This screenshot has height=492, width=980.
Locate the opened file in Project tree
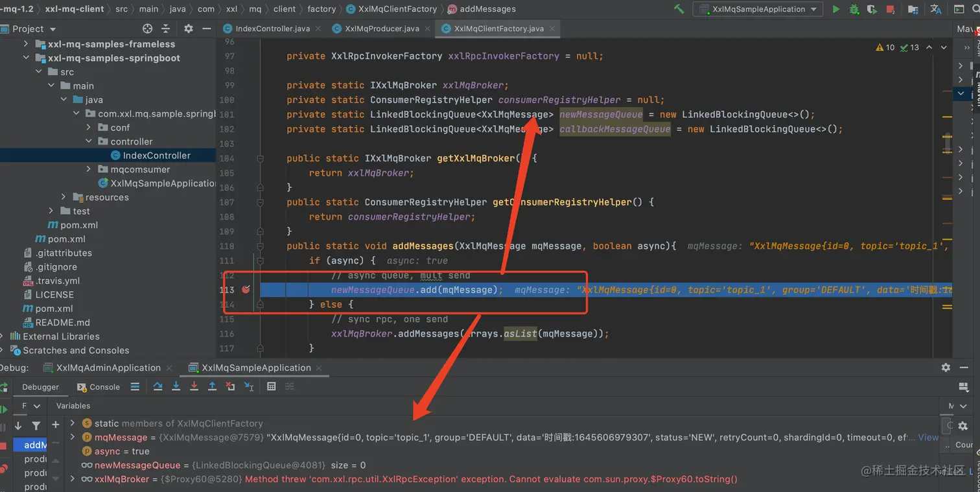[x=147, y=29]
